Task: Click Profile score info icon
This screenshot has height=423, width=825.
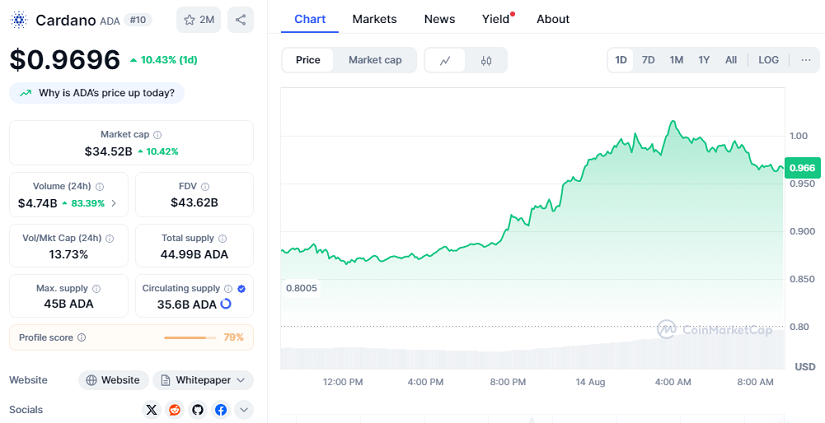Action: coord(82,338)
